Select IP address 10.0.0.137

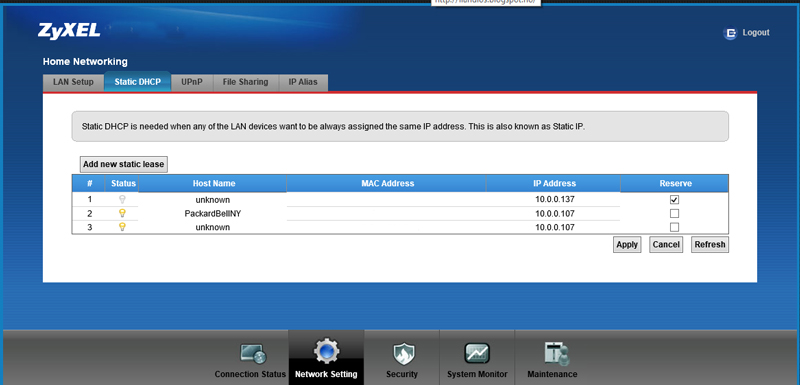click(x=555, y=199)
